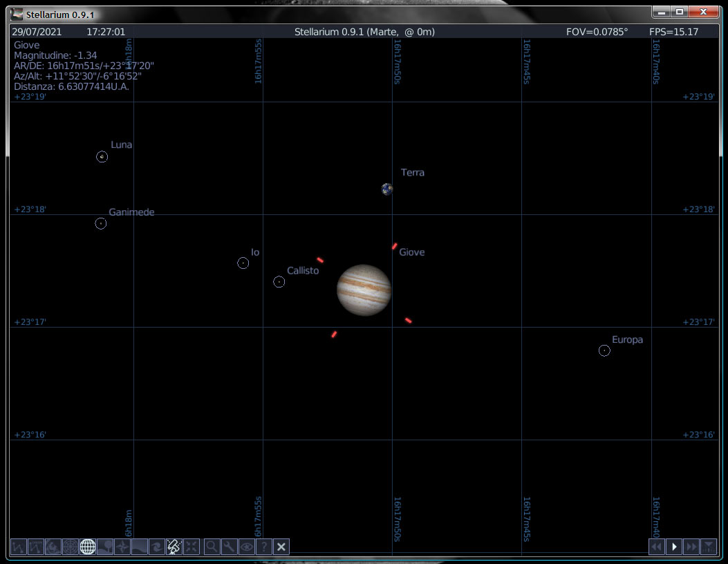The width and height of the screenshot is (728, 564).
Task: Click the FPS=15.17 readout
Action: pos(673,32)
